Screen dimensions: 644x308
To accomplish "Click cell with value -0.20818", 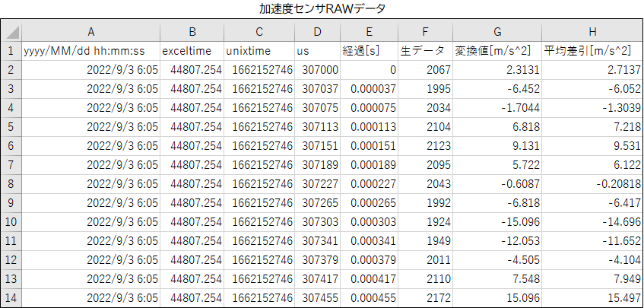I will tap(592, 183).
